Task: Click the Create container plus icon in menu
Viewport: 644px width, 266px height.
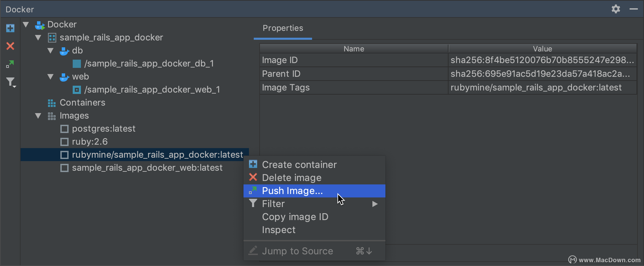Action: tap(253, 164)
